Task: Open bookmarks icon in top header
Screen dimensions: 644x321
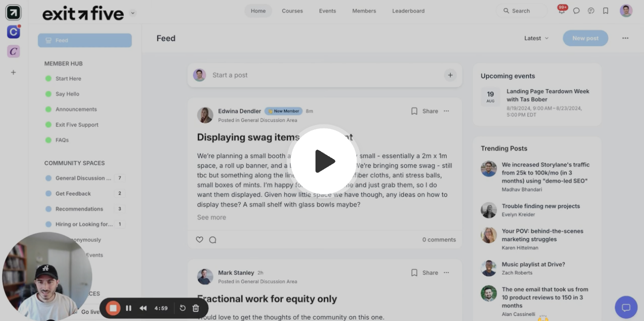Action: point(605,10)
